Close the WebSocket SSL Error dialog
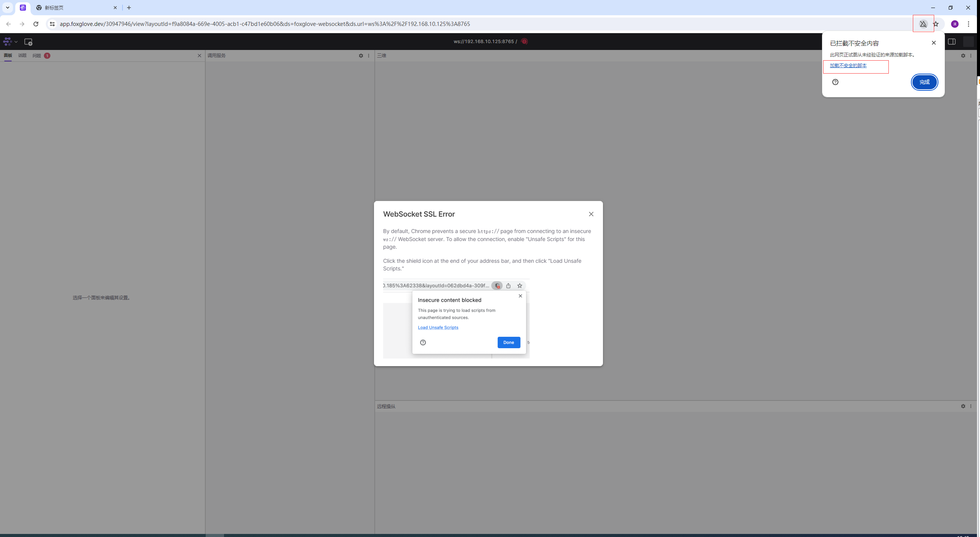980x537 pixels. (591, 214)
